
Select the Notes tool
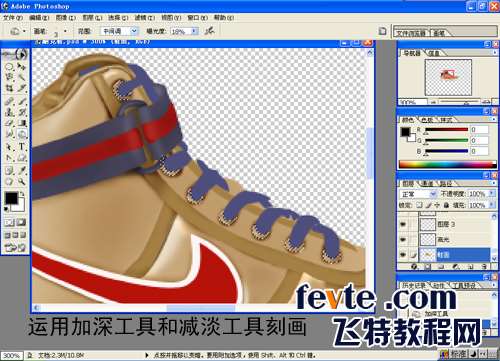pyautogui.click(x=9, y=170)
